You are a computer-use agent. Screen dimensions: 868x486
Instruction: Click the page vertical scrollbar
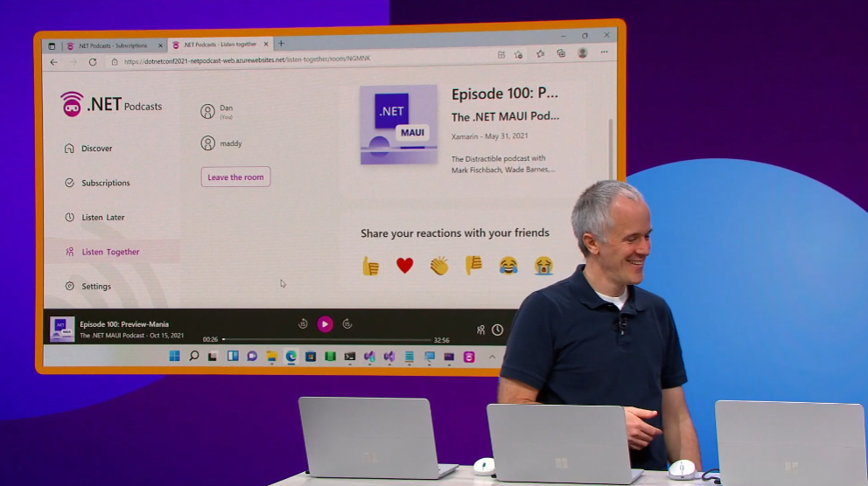(x=611, y=149)
